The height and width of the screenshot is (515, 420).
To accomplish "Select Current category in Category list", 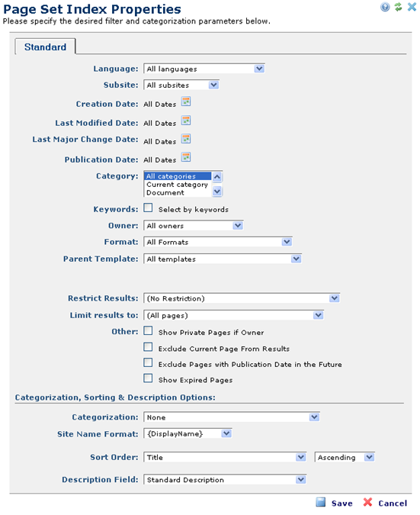I will (177, 185).
